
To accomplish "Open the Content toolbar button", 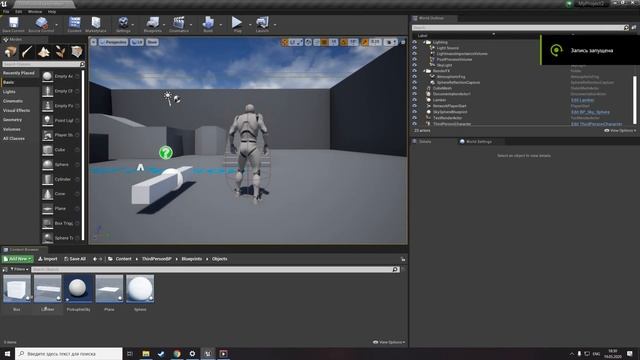I will [74, 24].
